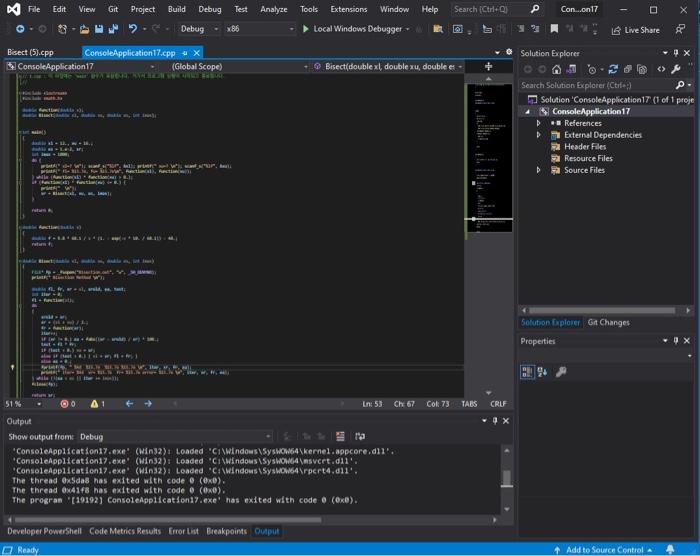Click the Show All Files icon

click(642, 69)
